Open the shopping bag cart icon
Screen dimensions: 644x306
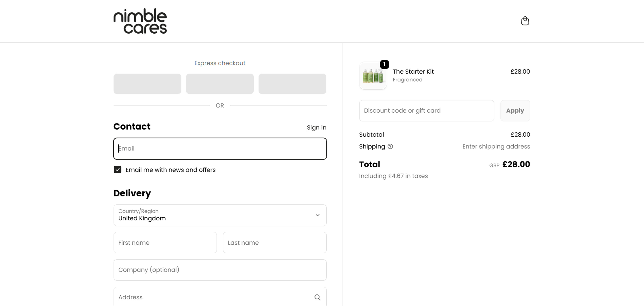pyautogui.click(x=525, y=21)
